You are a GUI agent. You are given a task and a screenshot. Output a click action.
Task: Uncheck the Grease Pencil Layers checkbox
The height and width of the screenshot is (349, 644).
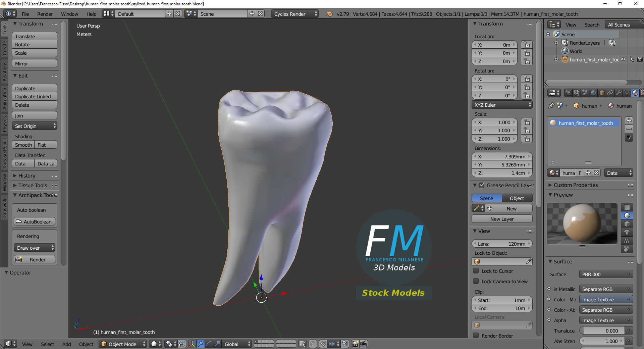click(482, 185)
